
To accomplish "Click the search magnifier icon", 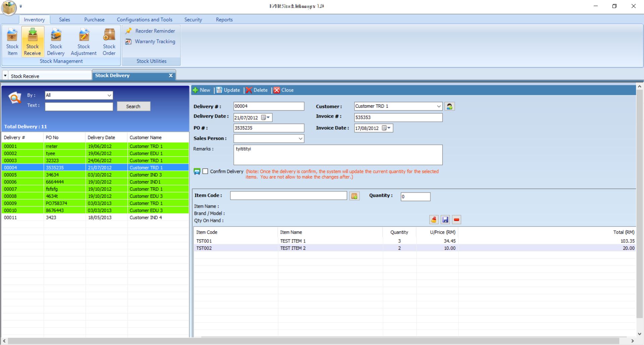I will point(15,98).
